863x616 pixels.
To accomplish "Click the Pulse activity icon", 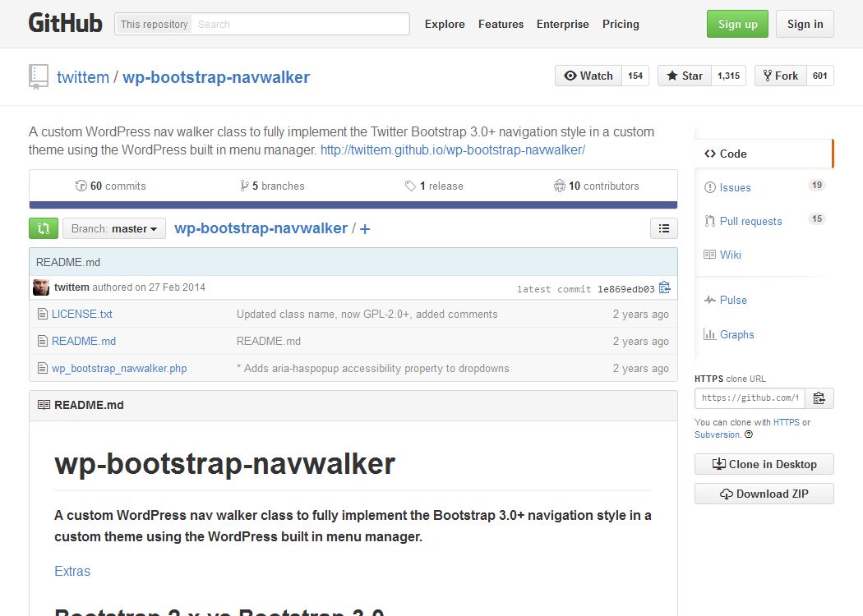I will (x=710, y=300).
